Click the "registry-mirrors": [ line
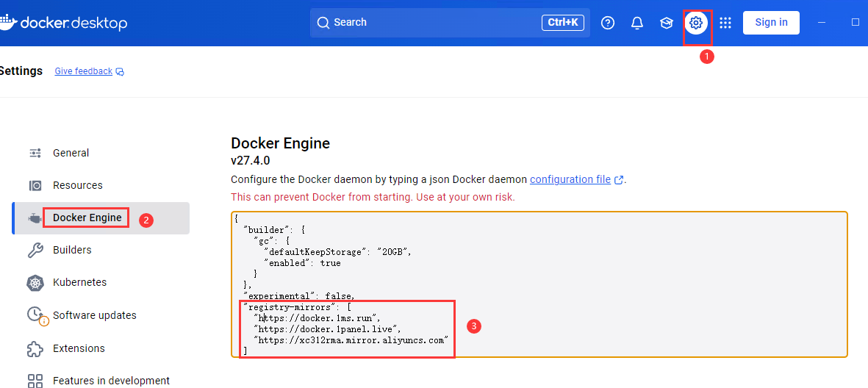This screenshot has width=868, height=388. 298,307
